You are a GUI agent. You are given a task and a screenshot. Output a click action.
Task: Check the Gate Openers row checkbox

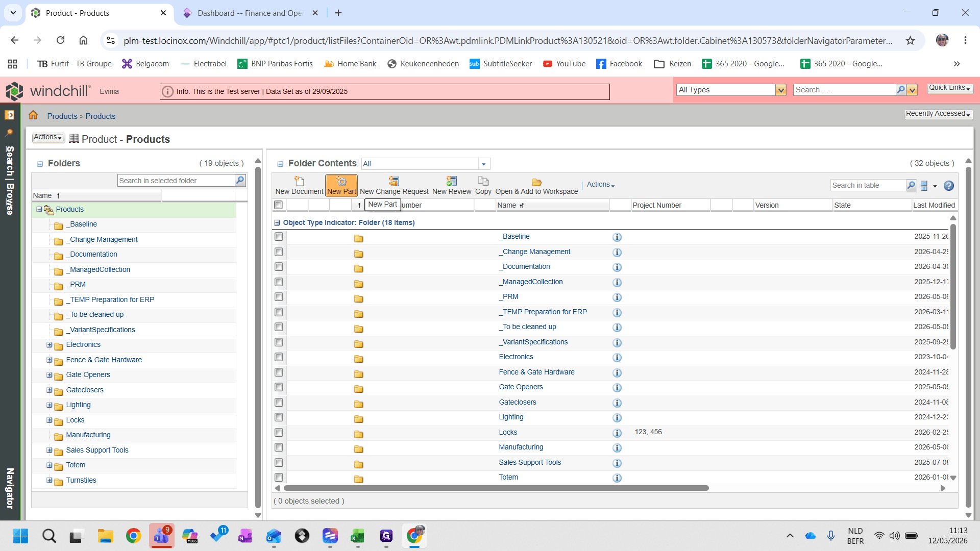[x=279, y=387]
